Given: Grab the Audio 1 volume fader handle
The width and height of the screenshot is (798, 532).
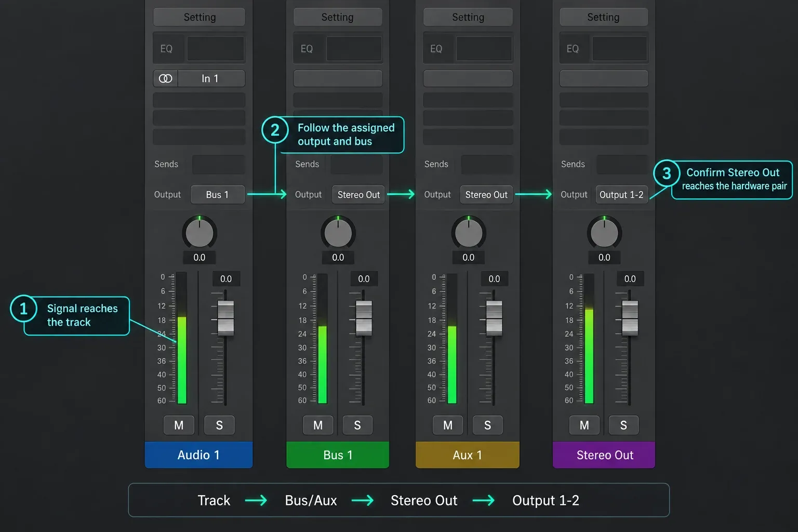Looking at the screenshot, I should click(x=226, y=317).
